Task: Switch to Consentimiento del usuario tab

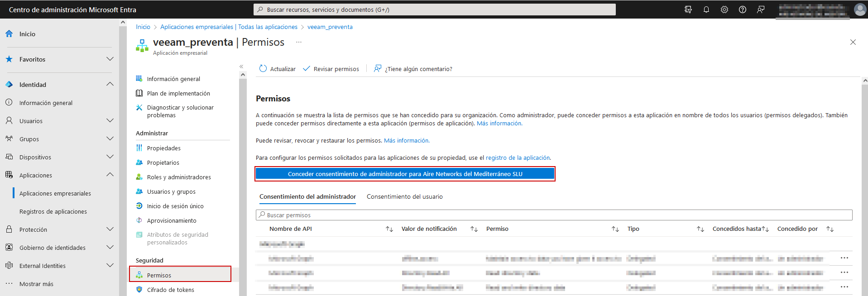Action: coord(404,196)
